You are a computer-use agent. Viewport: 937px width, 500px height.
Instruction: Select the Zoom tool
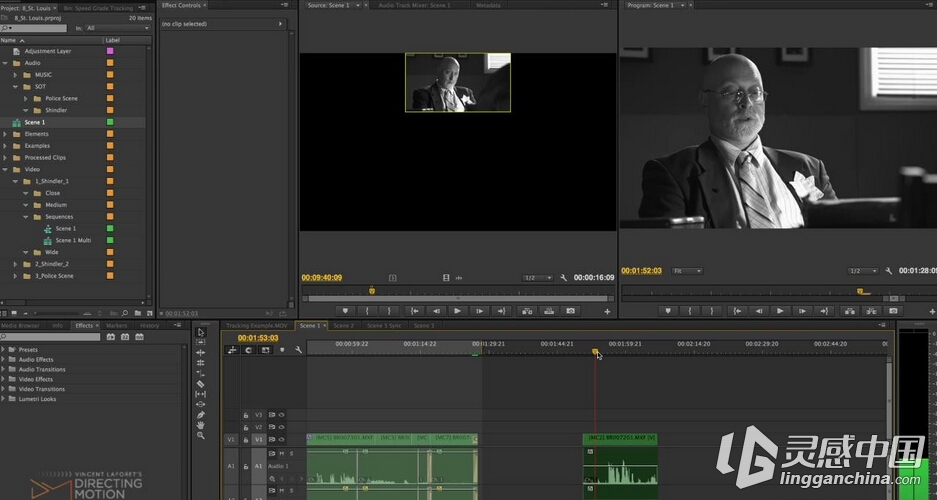201,435
